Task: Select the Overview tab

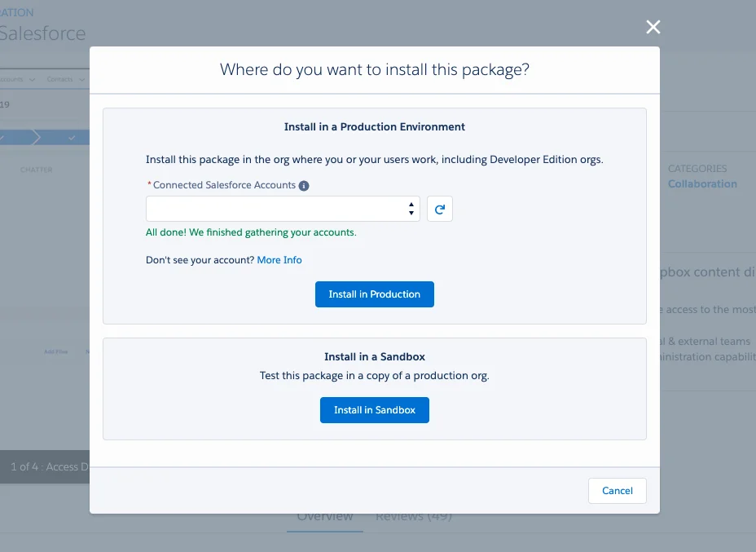Action: tap(324, 515)
